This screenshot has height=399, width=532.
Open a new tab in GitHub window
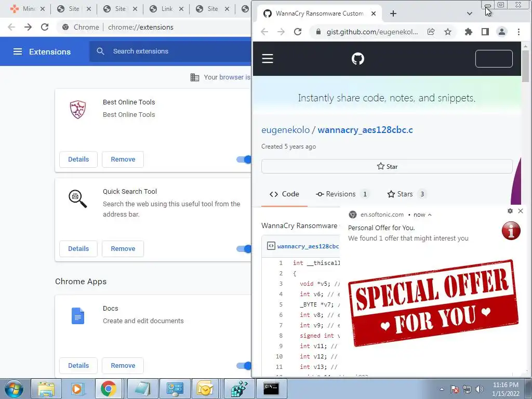(x=393, y=14)
